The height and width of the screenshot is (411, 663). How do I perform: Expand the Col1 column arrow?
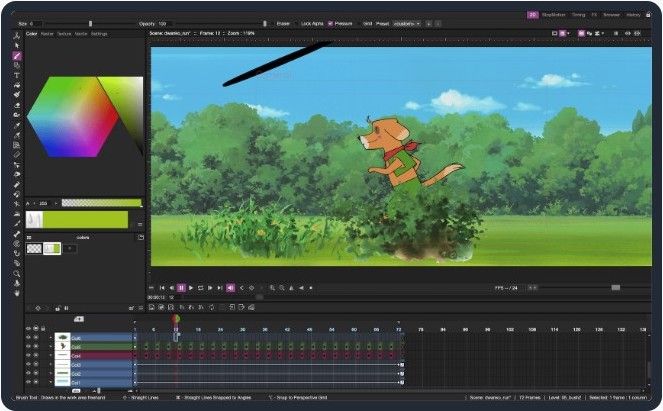[51, 382]
